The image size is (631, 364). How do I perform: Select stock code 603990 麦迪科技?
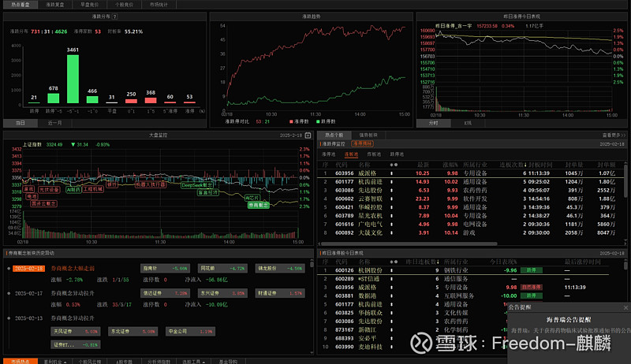(344, 347)
